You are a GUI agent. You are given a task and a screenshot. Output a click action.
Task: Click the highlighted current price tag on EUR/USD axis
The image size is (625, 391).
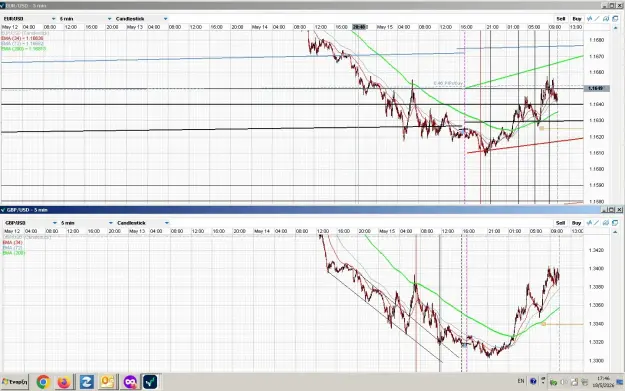[597, 88]
